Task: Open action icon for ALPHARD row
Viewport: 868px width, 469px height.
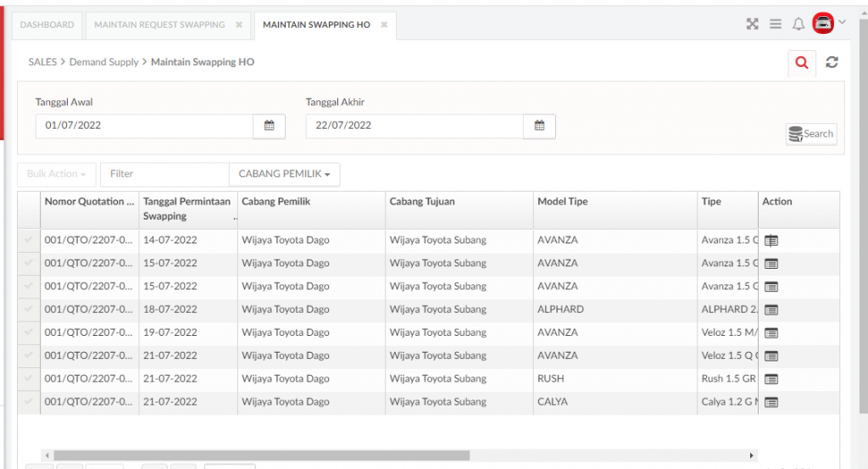Action: (771, 310)
